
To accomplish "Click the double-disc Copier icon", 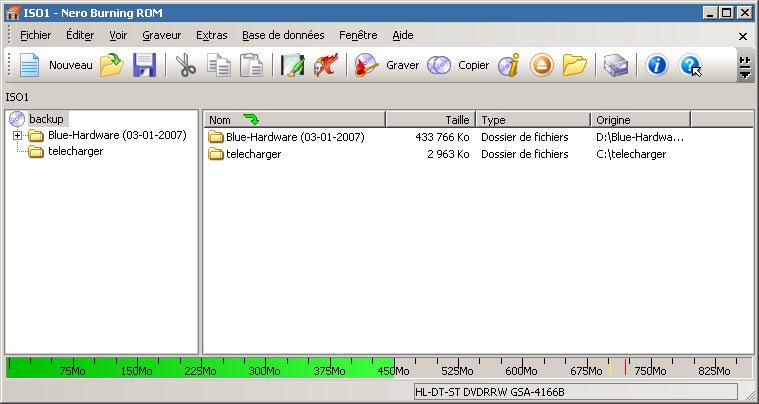I will point(439,65).
